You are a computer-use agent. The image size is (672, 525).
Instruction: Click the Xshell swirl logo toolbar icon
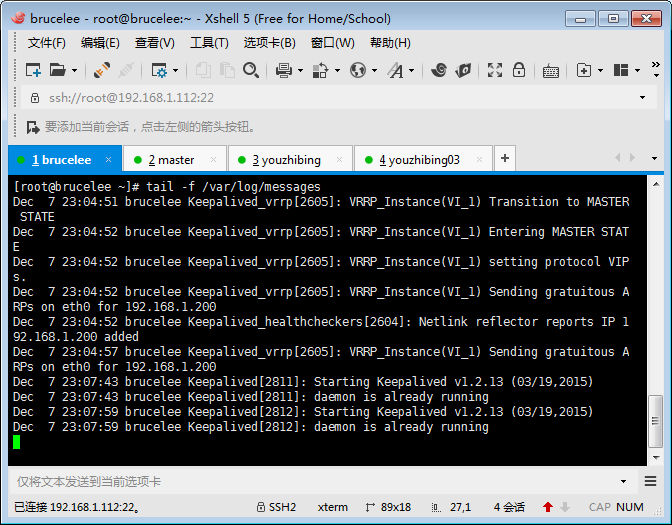[x=439, y=70]
